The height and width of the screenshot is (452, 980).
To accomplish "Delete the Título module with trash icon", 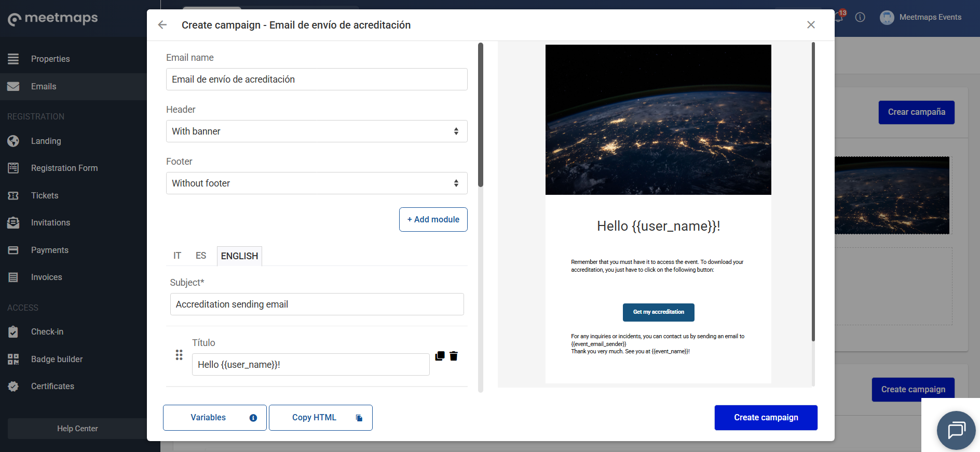I will point(454,356).
